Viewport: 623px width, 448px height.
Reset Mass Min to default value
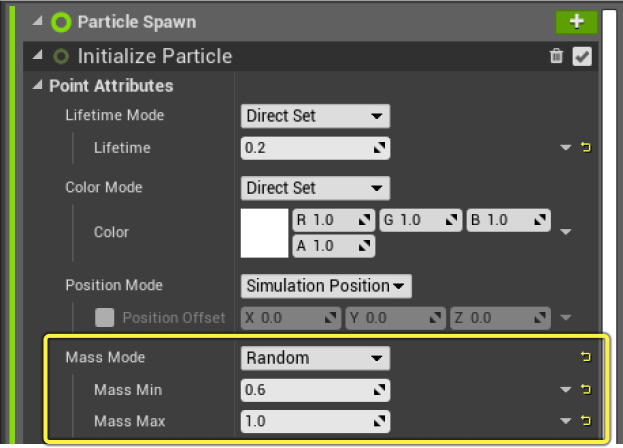point(587,390)
